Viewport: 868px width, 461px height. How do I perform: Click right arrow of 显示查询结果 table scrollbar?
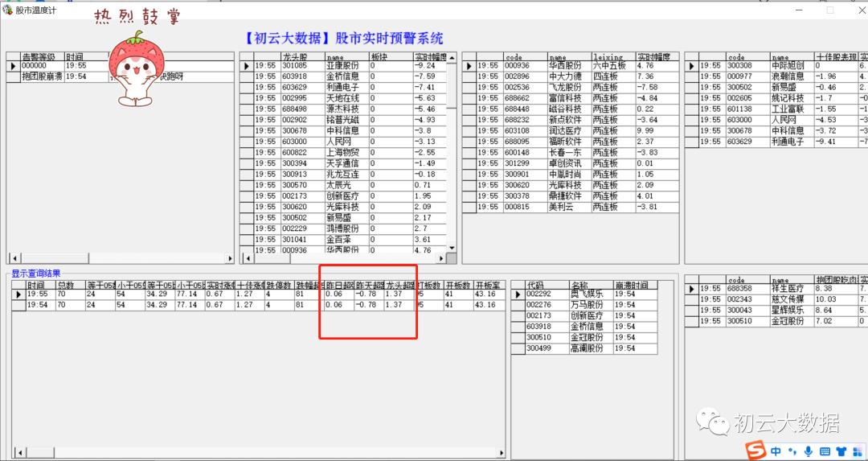click(x=501, y=453)
